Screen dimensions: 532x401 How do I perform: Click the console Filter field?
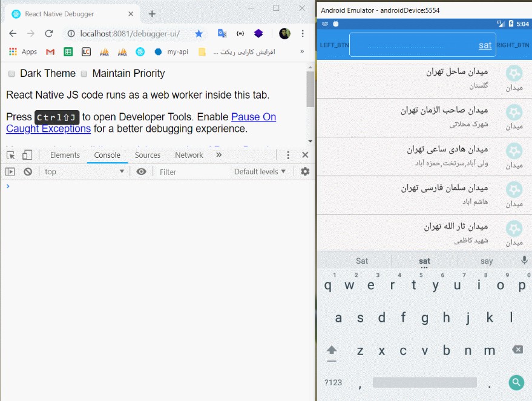click(x=192, y=172)
